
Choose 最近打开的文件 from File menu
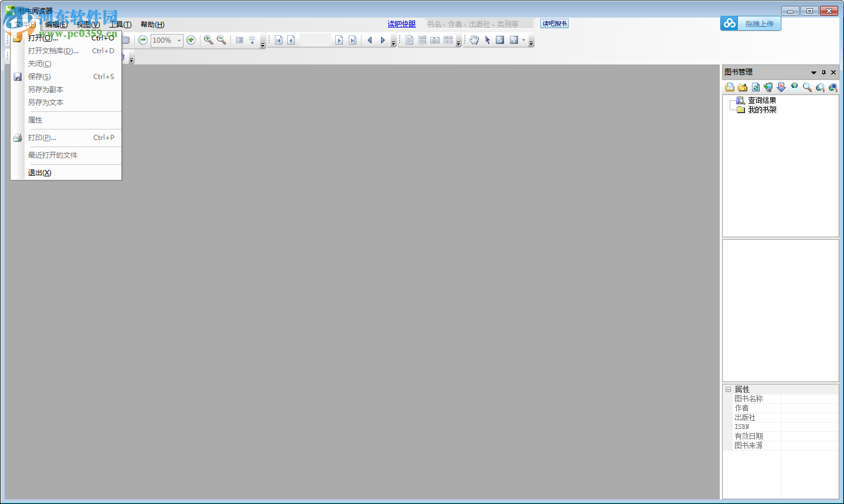point(66,155)
